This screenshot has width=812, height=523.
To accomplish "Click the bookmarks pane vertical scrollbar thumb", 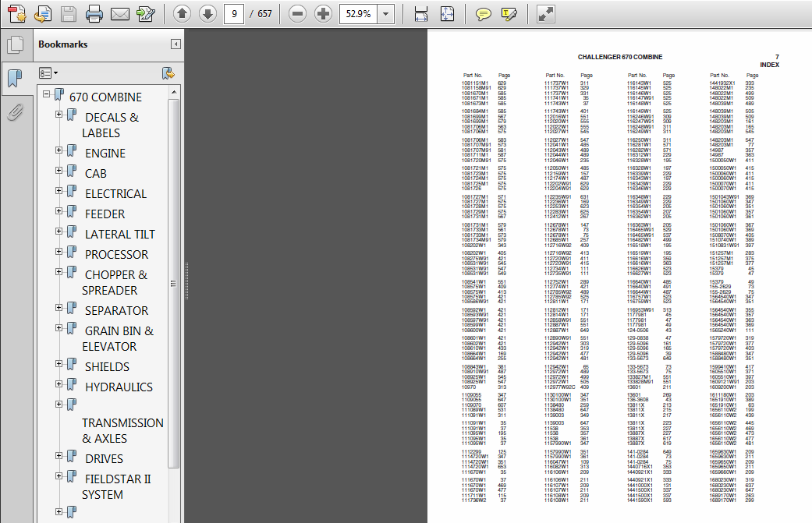I will tap(174, 284).
